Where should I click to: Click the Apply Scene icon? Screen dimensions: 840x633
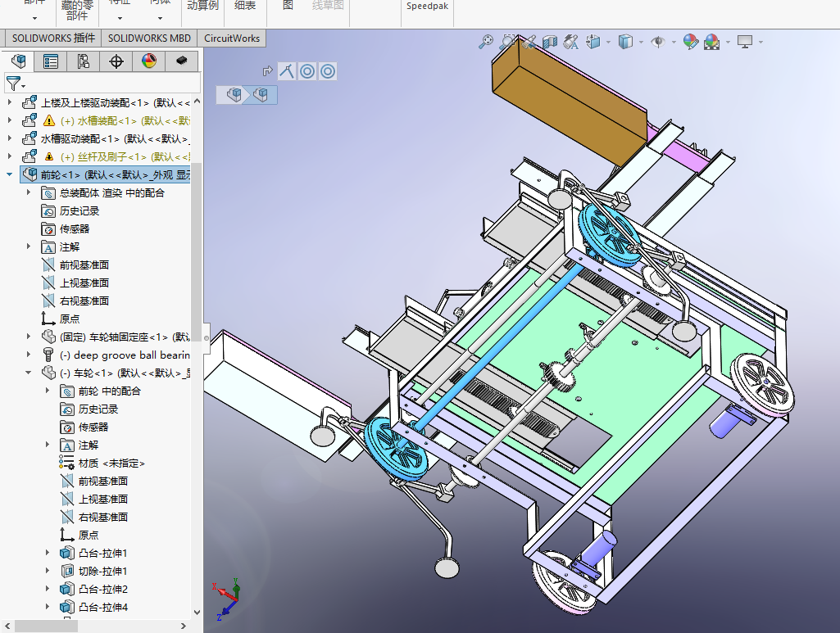[x=712, y=42]
